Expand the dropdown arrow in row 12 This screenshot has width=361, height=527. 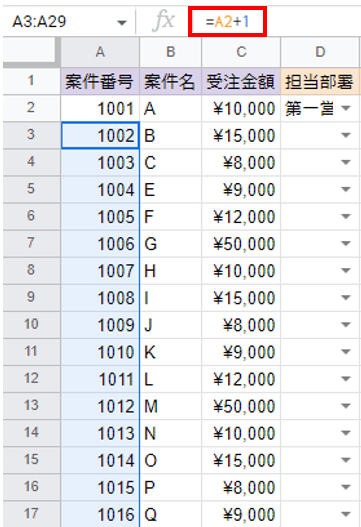346,379
